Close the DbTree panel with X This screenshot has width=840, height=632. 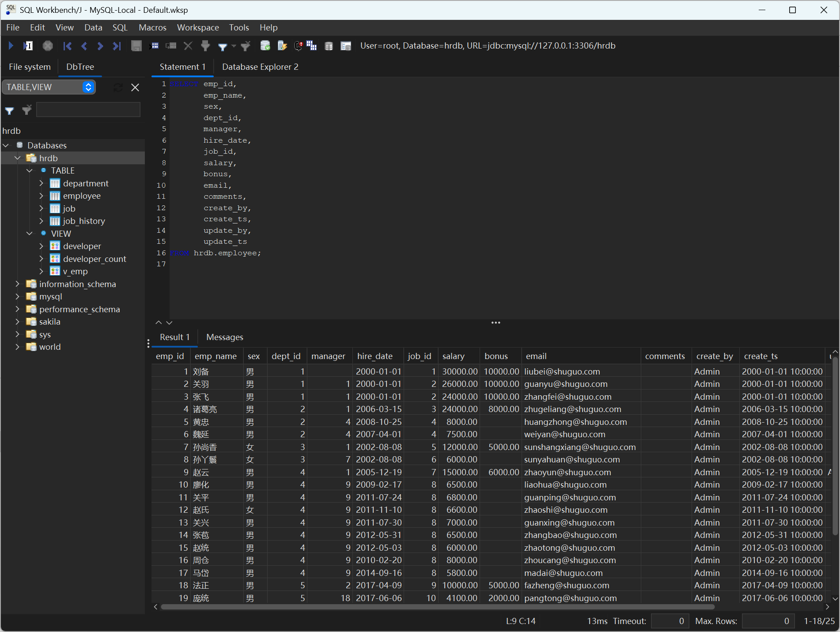[x=135, y=87]
